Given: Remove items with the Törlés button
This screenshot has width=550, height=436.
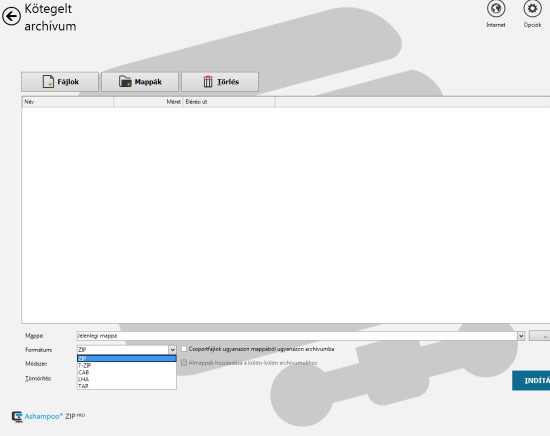Looking at the screenshot, I should pos(220,82).
